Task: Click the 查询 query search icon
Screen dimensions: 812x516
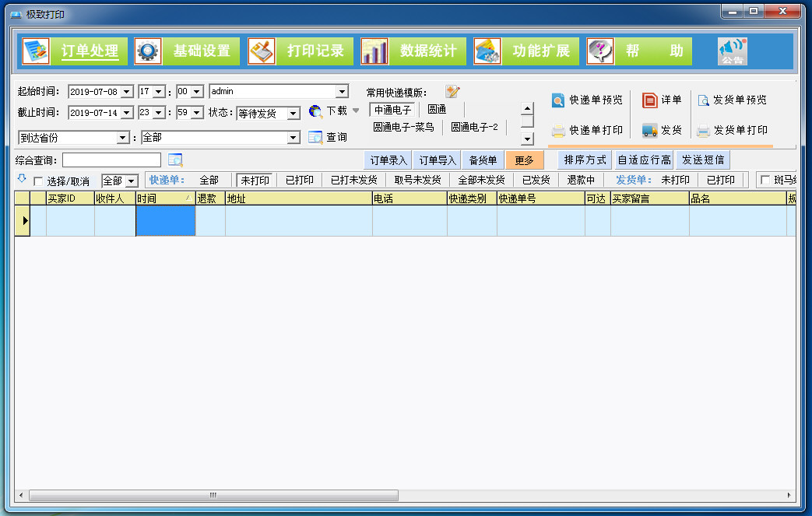Action: [315, 137]
